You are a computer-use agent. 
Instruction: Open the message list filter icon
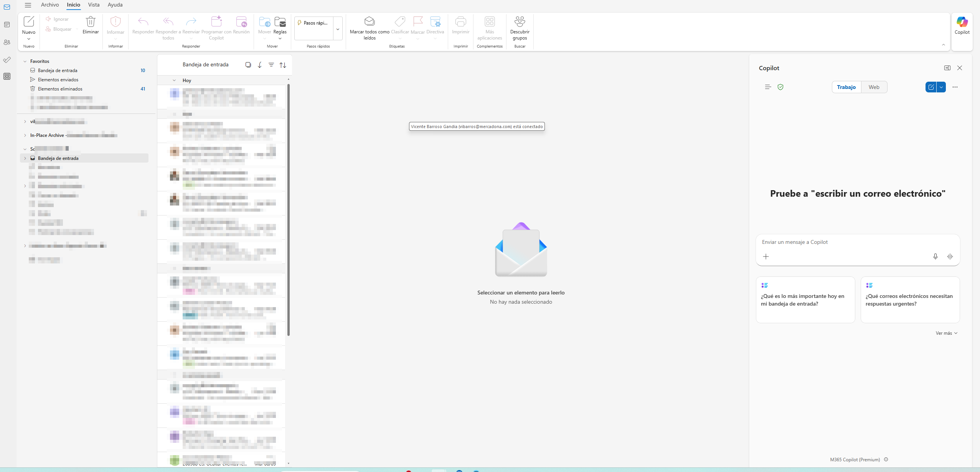(271, 65)
